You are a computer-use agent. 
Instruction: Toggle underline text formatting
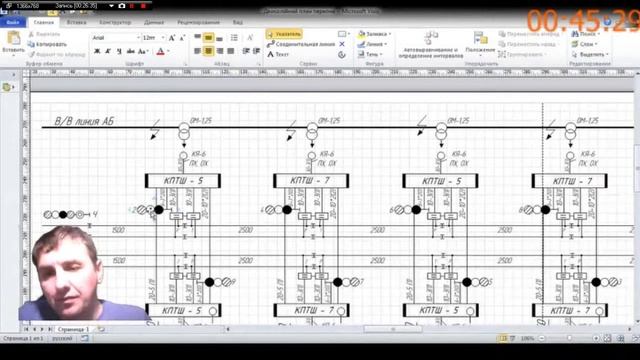119,51
